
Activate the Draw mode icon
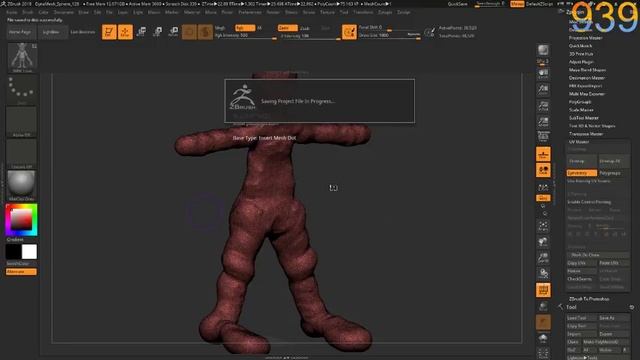(x=125, y=32)
